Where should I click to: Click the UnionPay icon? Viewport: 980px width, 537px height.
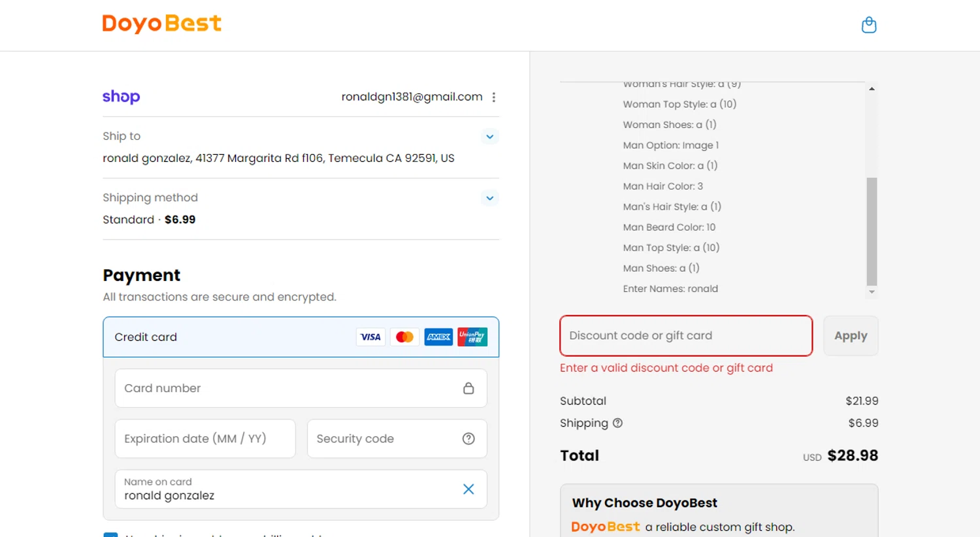[x=472, y=337]
